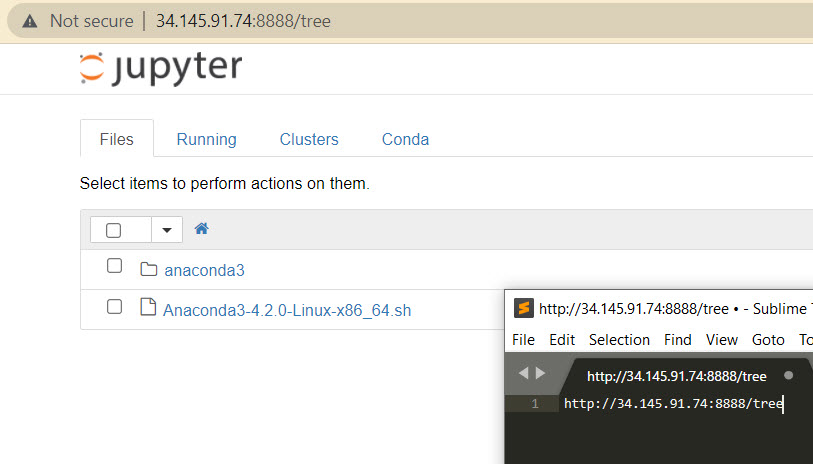The height and width of the screenshot is (464, 813).
Task: Click the file icon next to Anaconda3-4.2.0-Linux-x86_64.sh
Action: 148,307
